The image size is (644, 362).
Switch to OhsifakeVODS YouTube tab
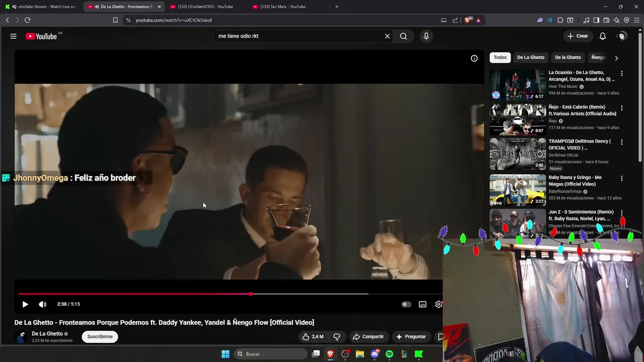click(206, 7)
